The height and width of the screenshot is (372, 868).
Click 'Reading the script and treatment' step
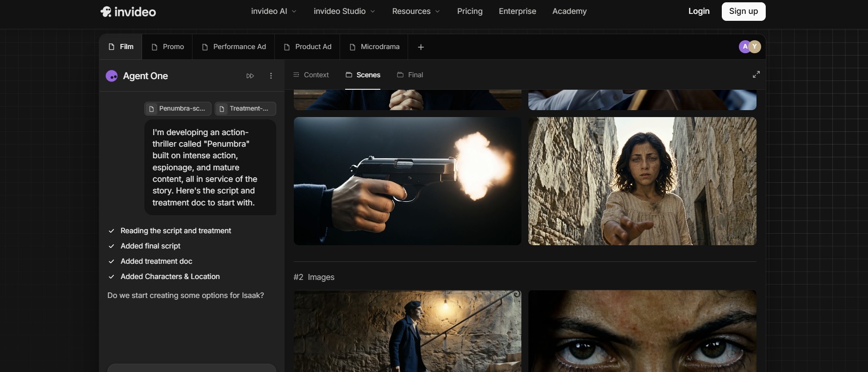pyautogui.click(x=169, y=231)
